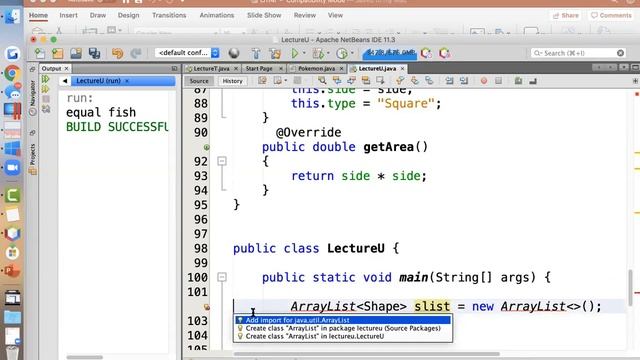Click the green Re-run icon in Output panel
The image size is (640, 360).
click(x=46, y=79)
